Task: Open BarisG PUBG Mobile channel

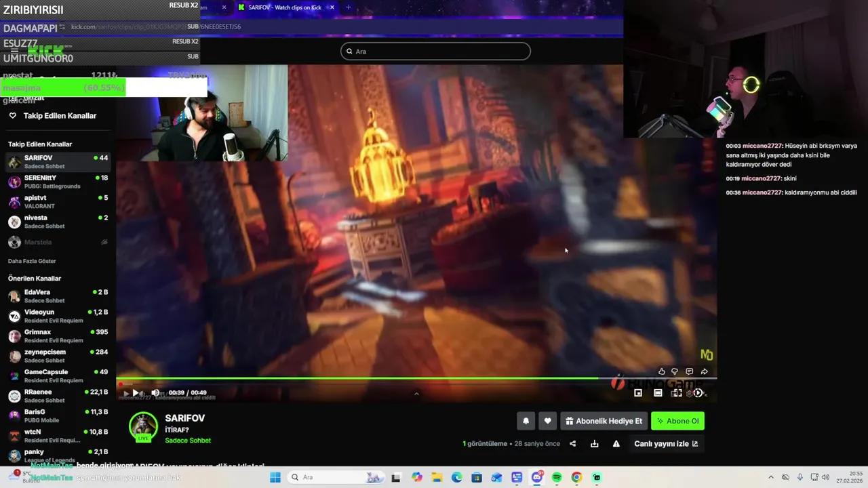Action: [58, 416]
